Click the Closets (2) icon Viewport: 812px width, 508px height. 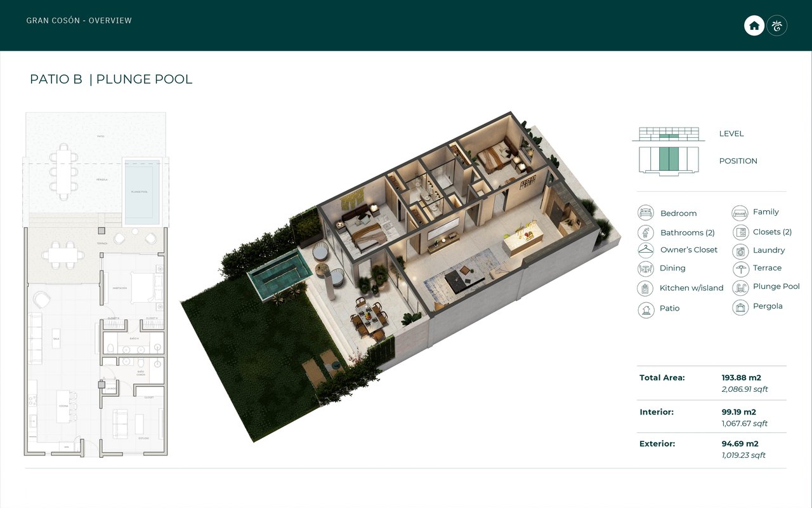coord(740,232)
